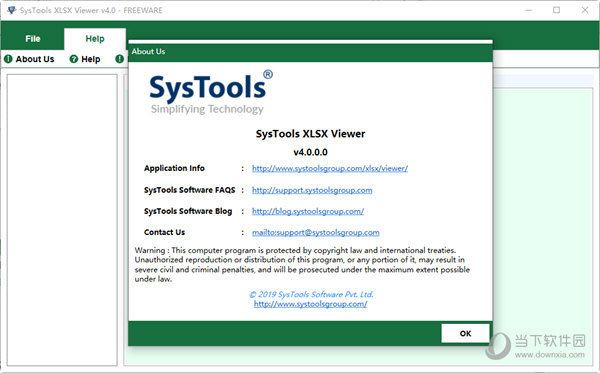This screenshot has height=373, width=600.
Task: Click 'Application Info' label
Action: (x=174, y=168)
